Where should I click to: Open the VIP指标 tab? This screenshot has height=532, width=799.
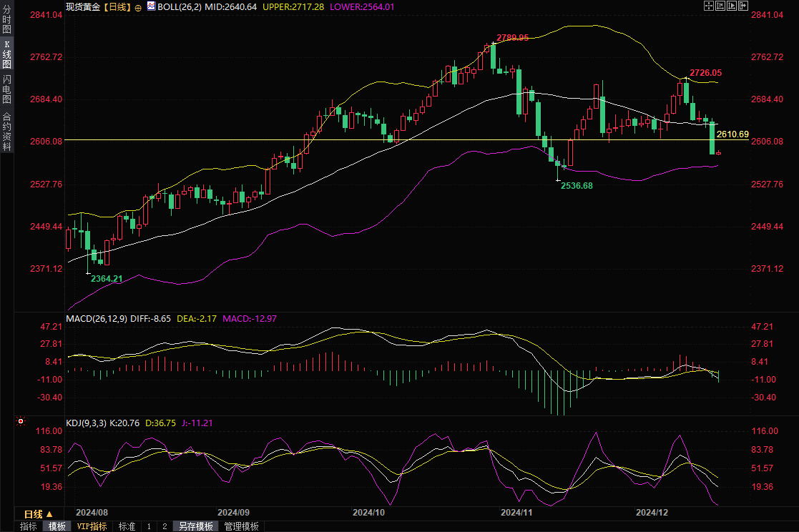[x=92, y=526]
